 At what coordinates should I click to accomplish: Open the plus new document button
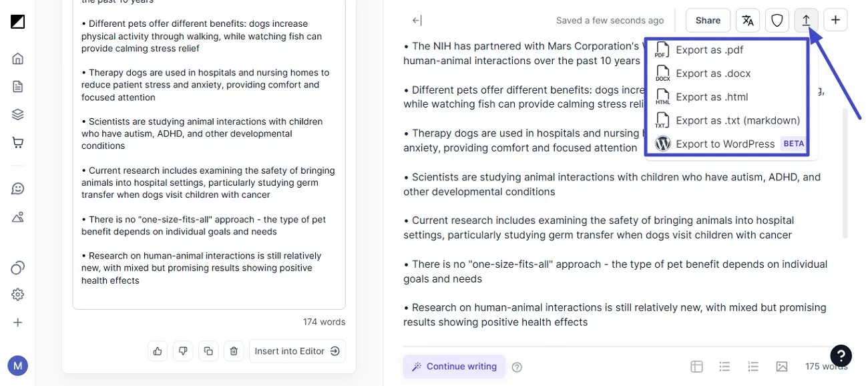pos(835,20)
